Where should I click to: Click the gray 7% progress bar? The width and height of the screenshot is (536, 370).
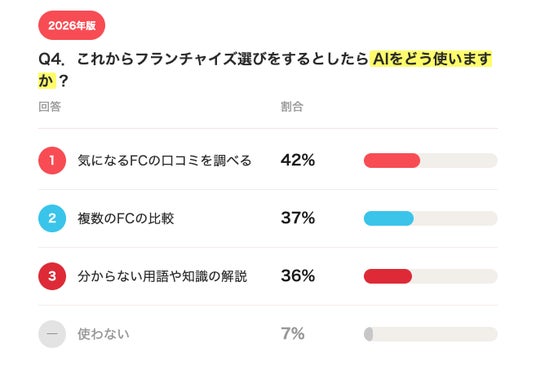430,334
